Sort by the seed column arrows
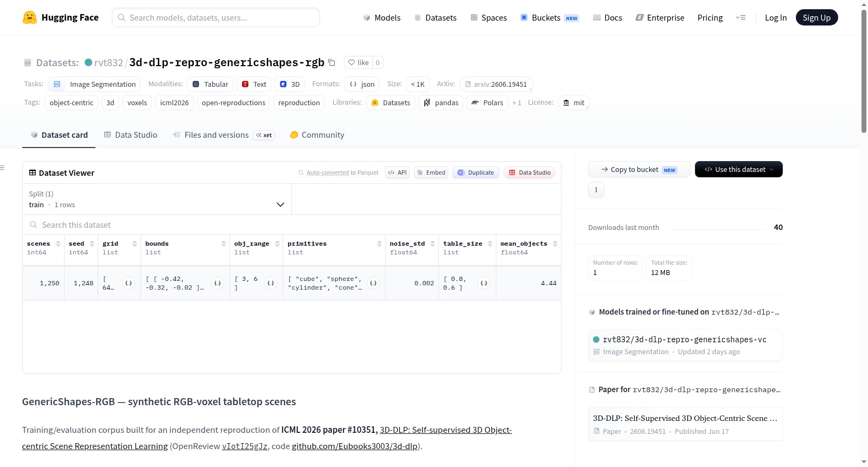Screen dimensions: 868x467 click(92, 244)
